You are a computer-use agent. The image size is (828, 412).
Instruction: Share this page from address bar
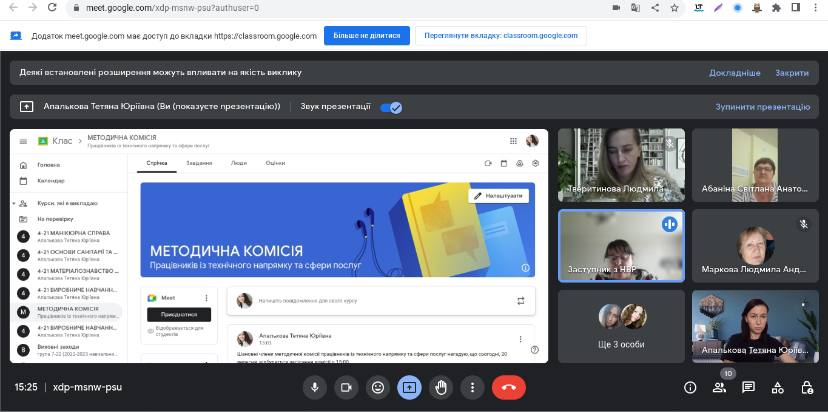655,8
